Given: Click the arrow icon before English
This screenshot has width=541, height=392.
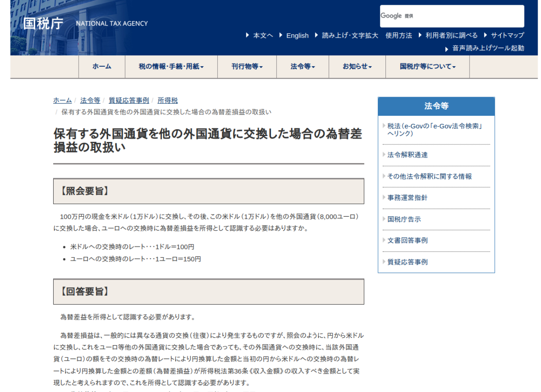Looking at the screenshot, I should click(x=281, y=35).
